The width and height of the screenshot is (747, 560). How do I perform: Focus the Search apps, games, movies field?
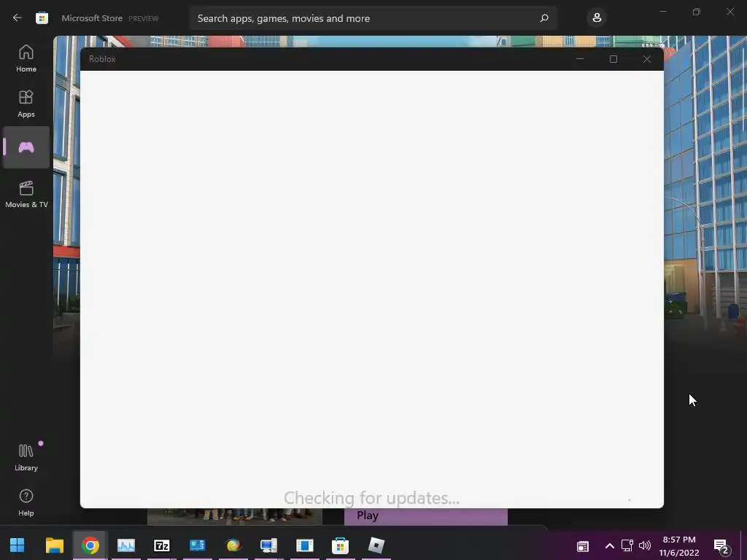pyautogui.click(x=373, y=18)
